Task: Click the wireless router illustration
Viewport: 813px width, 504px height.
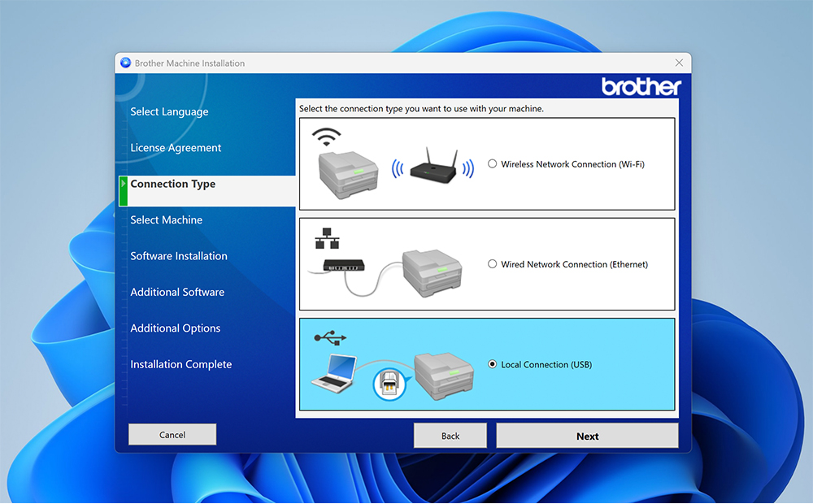Action: [x=433, y=166]
